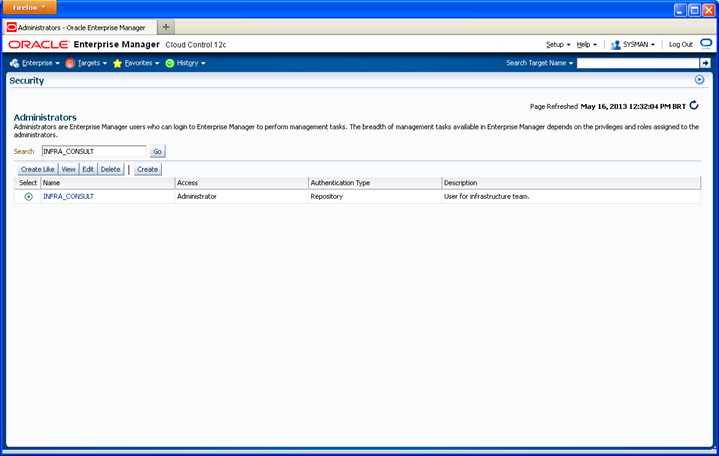Click the Delete button
719x456 pixels.
pyautogui.click(x=111, y=169)
